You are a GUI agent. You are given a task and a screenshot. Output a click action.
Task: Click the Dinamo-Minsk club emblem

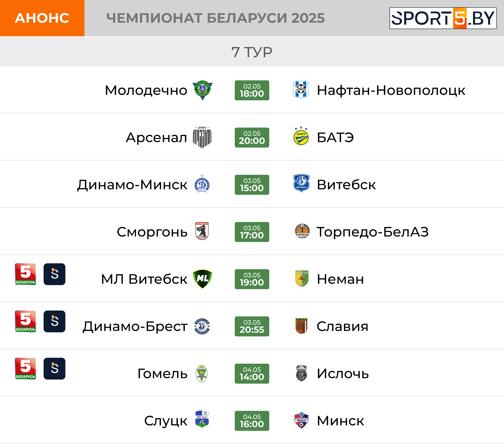click(x=202, y=183)
